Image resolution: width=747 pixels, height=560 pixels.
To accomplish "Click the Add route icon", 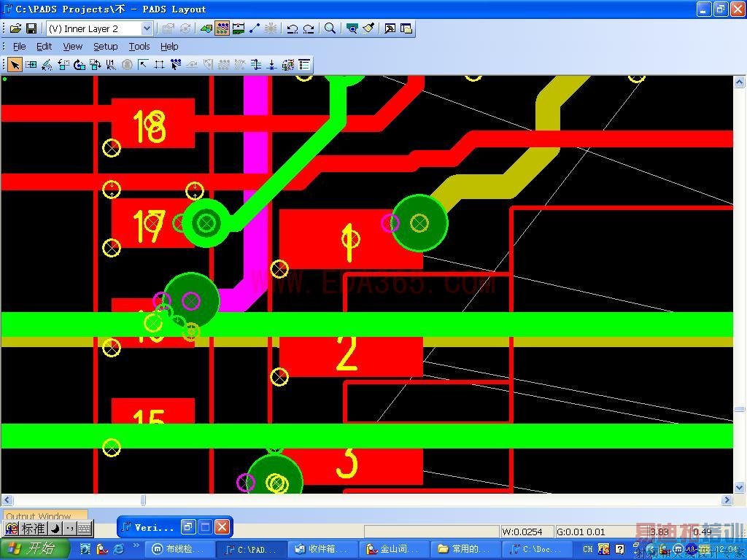I will tap(175, 64).
